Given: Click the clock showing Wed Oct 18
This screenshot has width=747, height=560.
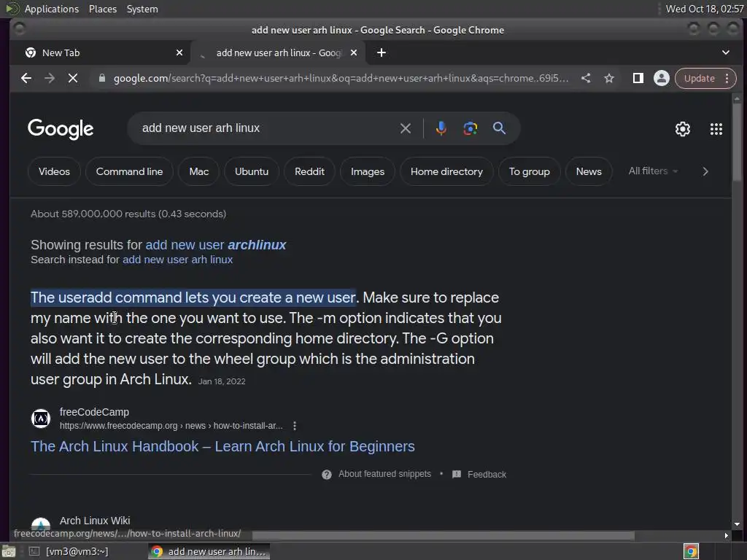Looking at the screenshot, I should point(704,9).
